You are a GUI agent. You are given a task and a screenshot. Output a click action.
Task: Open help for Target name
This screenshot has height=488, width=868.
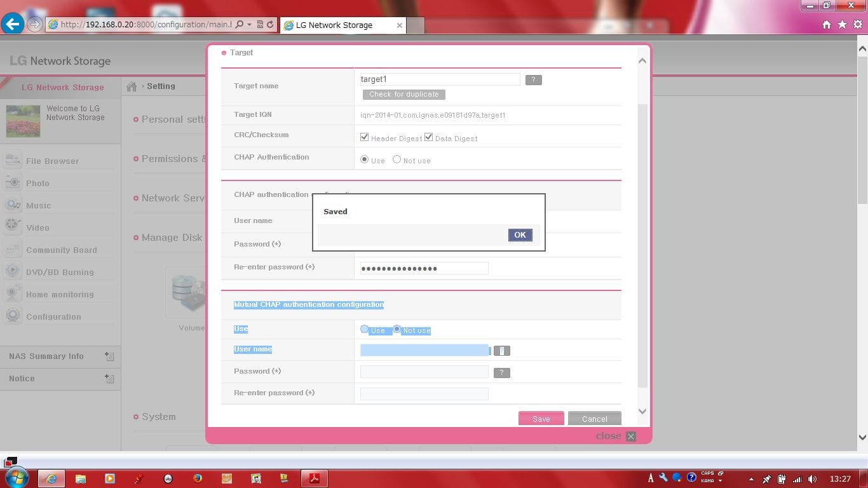tap(534, 80)
